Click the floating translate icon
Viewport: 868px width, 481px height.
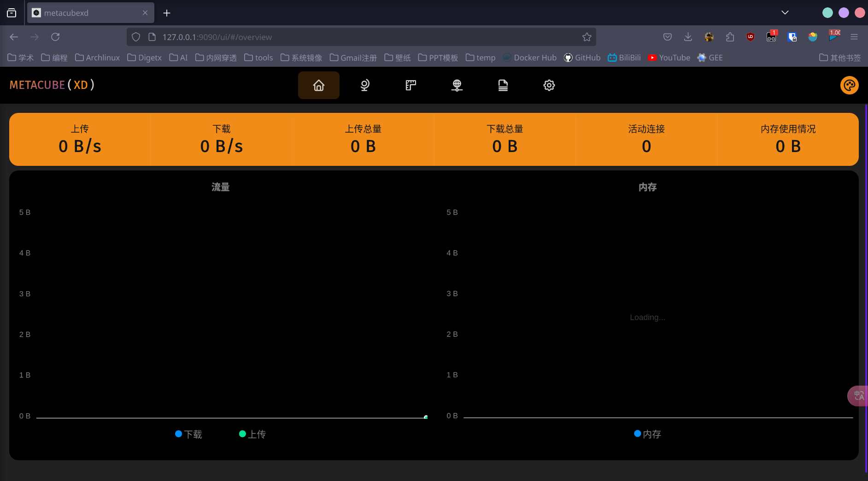point(858,396)
